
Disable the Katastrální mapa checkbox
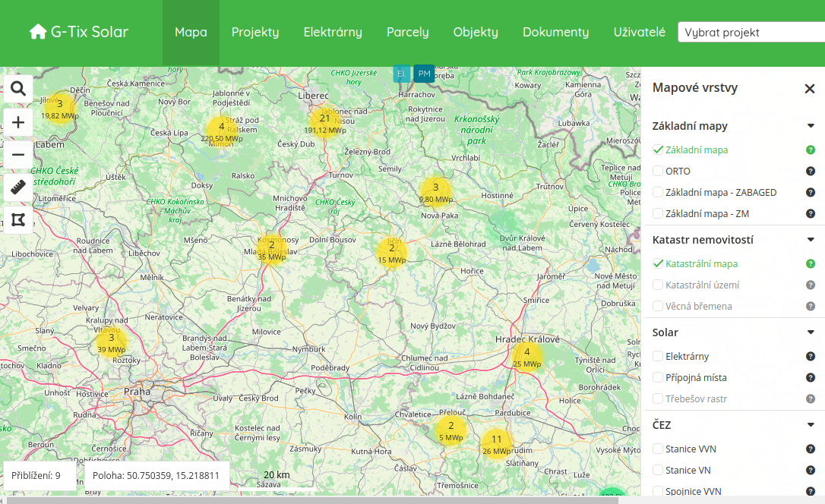click(x=658, y=263)
